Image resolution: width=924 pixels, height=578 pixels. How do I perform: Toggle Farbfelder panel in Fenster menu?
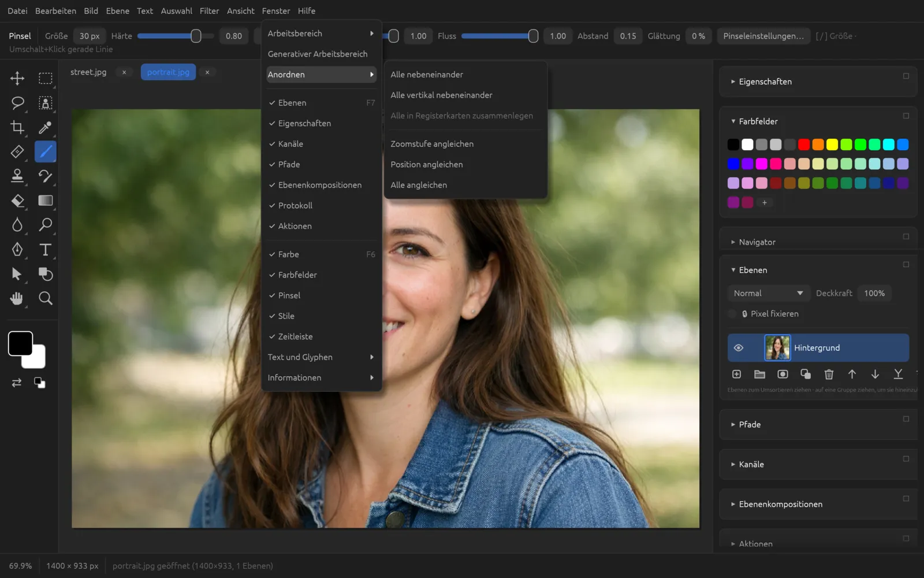321,275
